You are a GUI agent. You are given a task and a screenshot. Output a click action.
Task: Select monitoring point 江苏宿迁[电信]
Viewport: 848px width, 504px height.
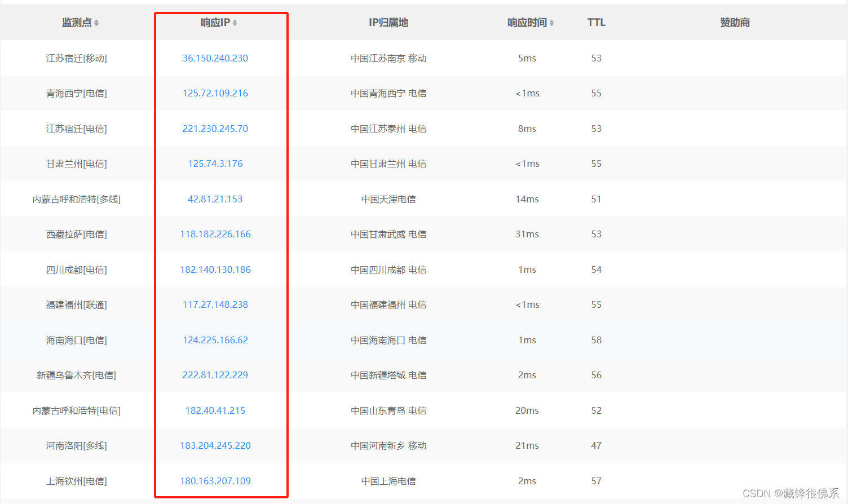coord(77,129)
